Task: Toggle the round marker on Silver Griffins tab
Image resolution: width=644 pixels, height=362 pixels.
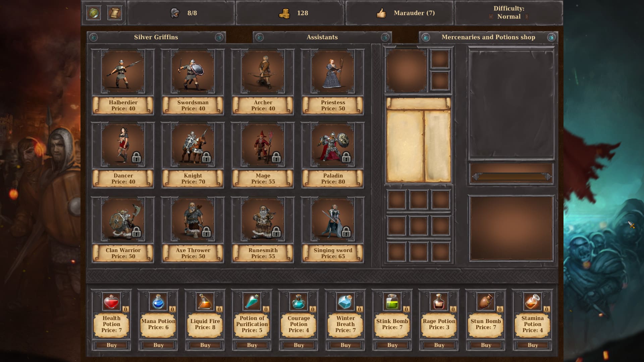Action: point(93,38)
